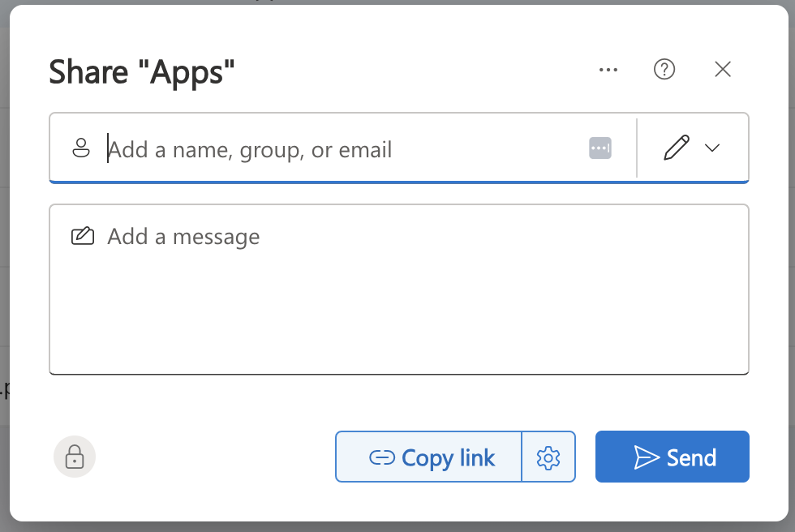Click the suggested contacts badge in recipient box
This screenshot has height=532, width=795.
[600, 148]
